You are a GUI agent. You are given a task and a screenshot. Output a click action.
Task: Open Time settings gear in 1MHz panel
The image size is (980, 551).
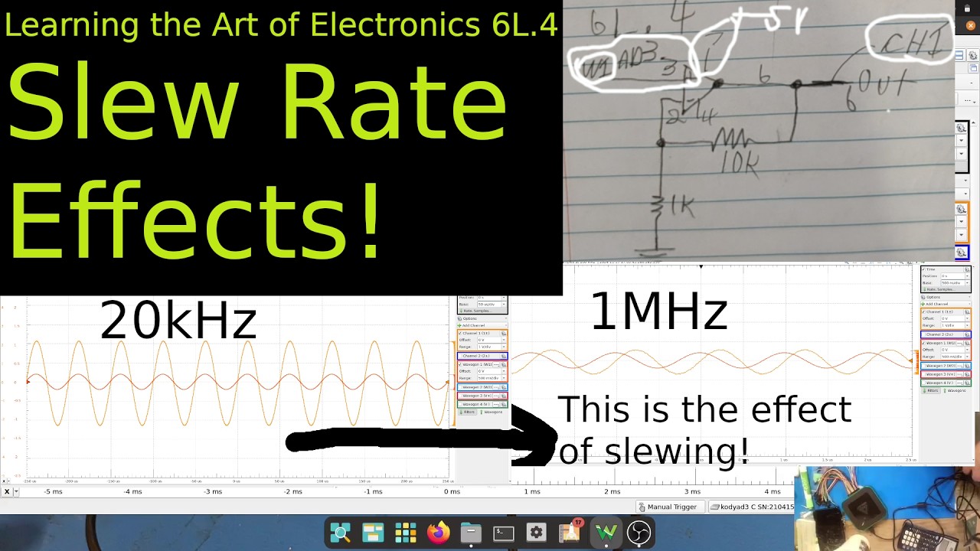click(x=967, y=269)
